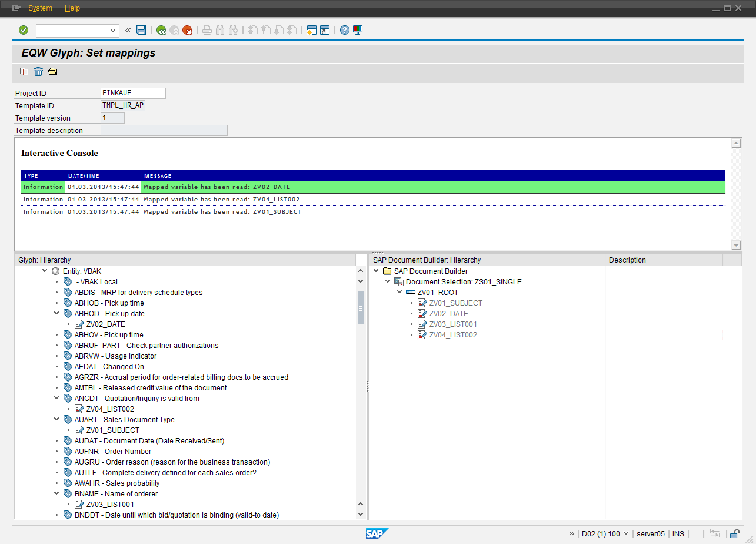This screenshot has width=756, height=544.
Task: Select ZV04_LIST002 under ANGDT in Glyph hierarchy
Action: [110, 409]
